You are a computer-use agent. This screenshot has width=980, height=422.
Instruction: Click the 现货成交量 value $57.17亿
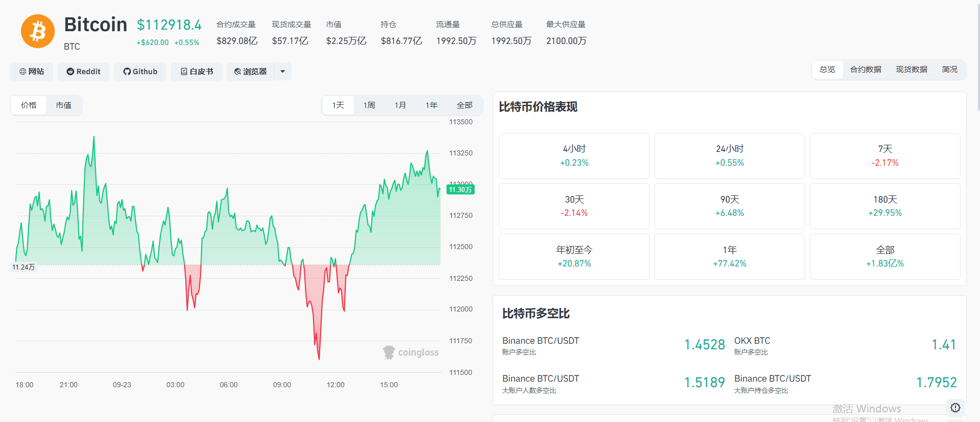[x=290, y=41]
